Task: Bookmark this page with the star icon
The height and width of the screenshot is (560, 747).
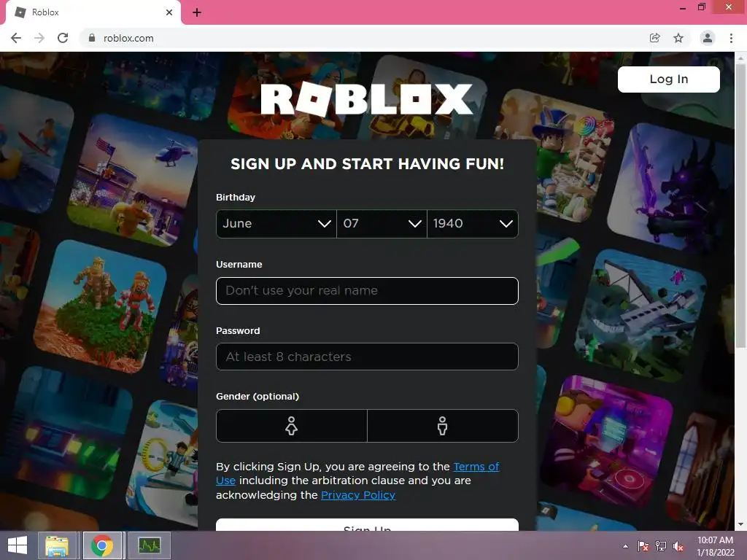Action: (678, 38)
